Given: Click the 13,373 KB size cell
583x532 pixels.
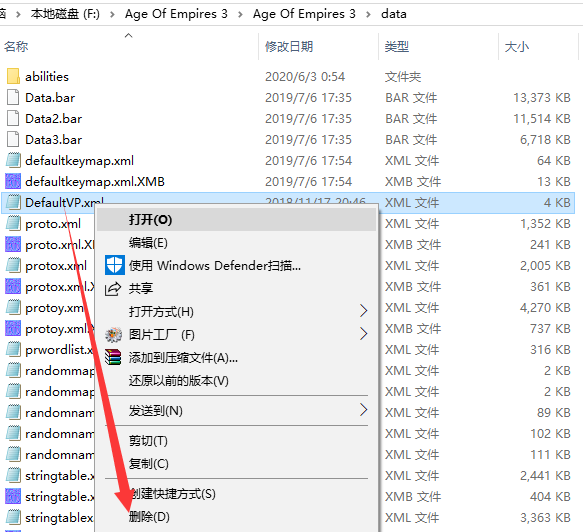Looking at the screenshot, I should (542, 97).
